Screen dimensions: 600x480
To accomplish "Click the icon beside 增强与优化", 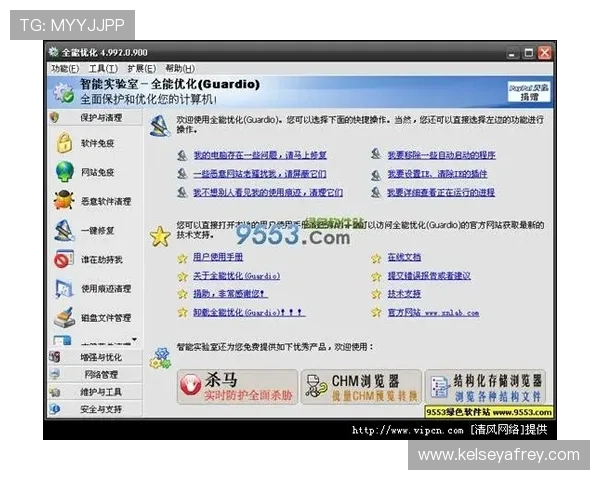I will point(54,357).
